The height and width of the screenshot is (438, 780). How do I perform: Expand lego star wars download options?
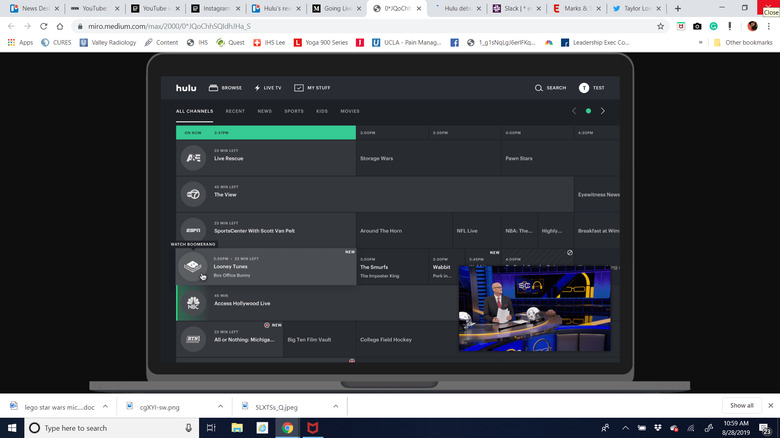(107, 406)
